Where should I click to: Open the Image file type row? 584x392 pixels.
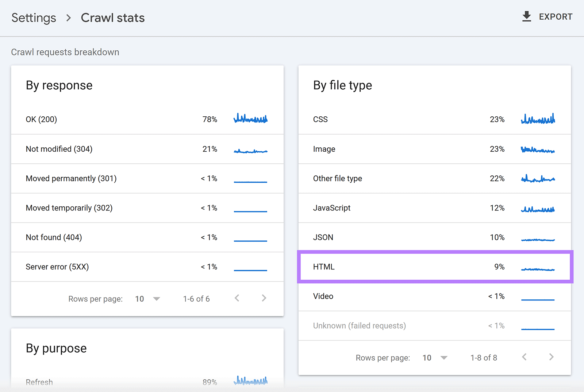[324, 149]
